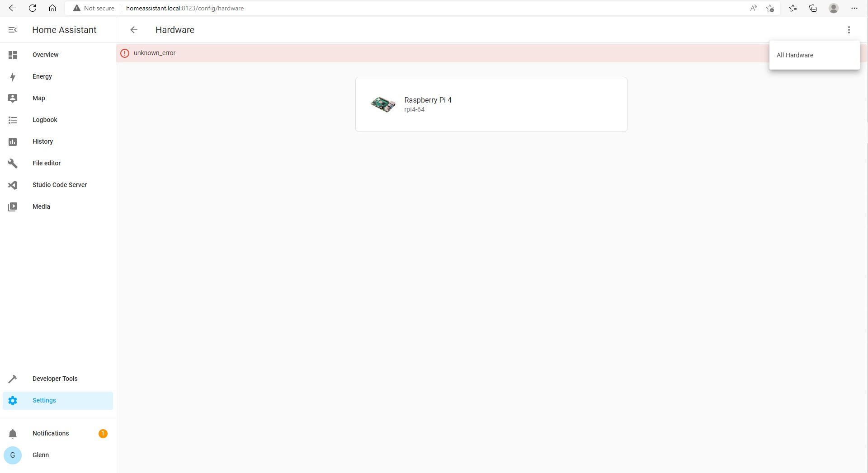Click the Studio Code Server icon

coord(13,185)
